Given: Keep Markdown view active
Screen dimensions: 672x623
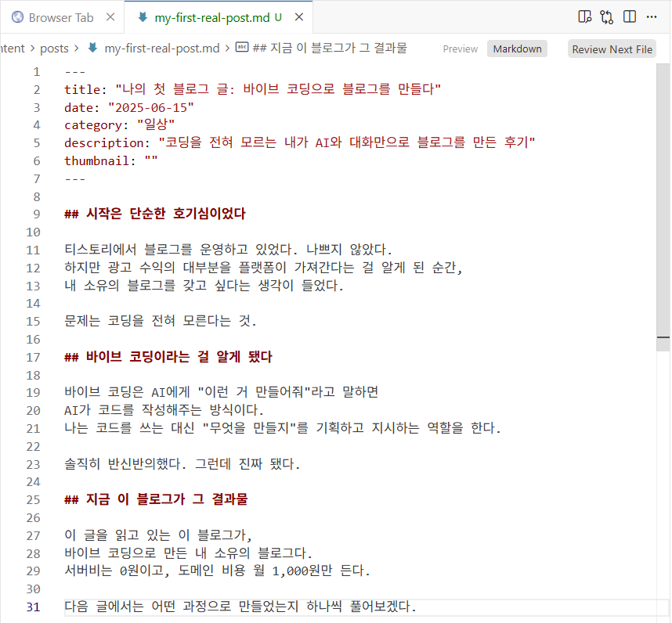Looking at the screenshot, I should (517, 49).
